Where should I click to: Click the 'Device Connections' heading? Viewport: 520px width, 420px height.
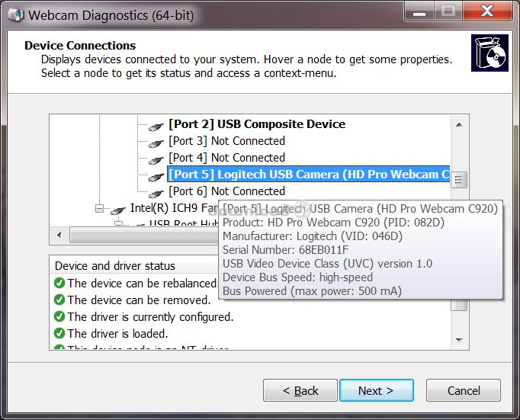click(80, 45)
